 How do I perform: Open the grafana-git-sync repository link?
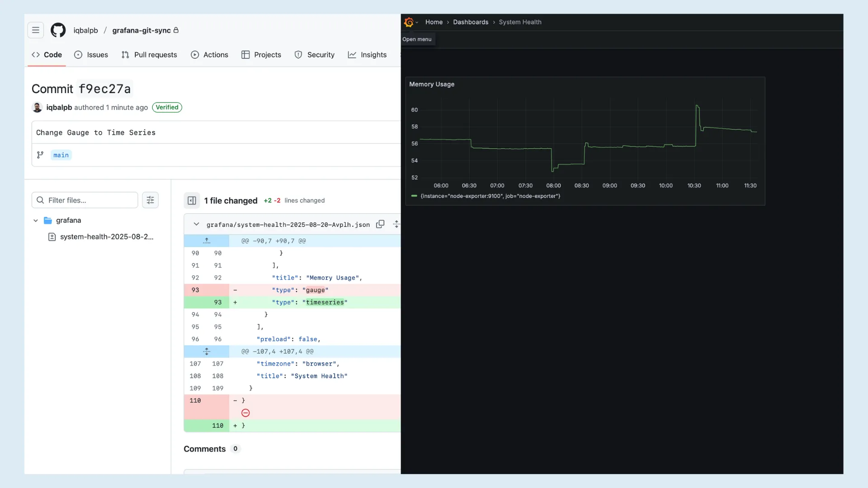click(x=142, y=30)
